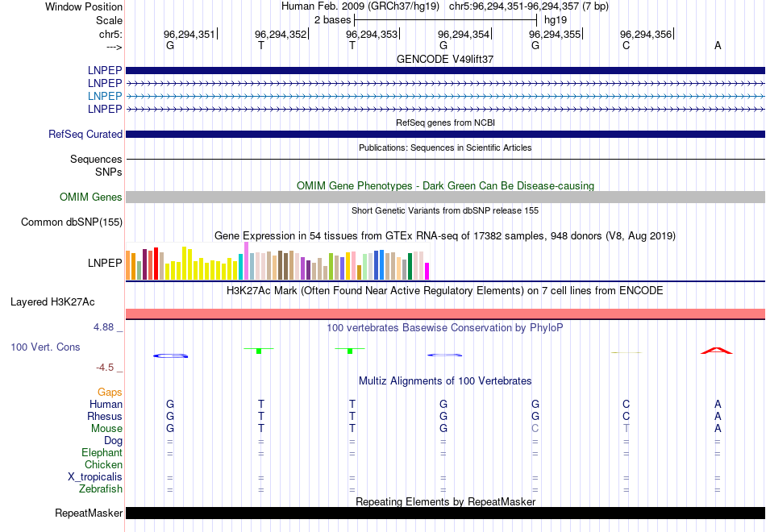Click the -4.5 PhyloP lower scale value
The height and width of the screenshot is (532, 766).
pos(105,368)
